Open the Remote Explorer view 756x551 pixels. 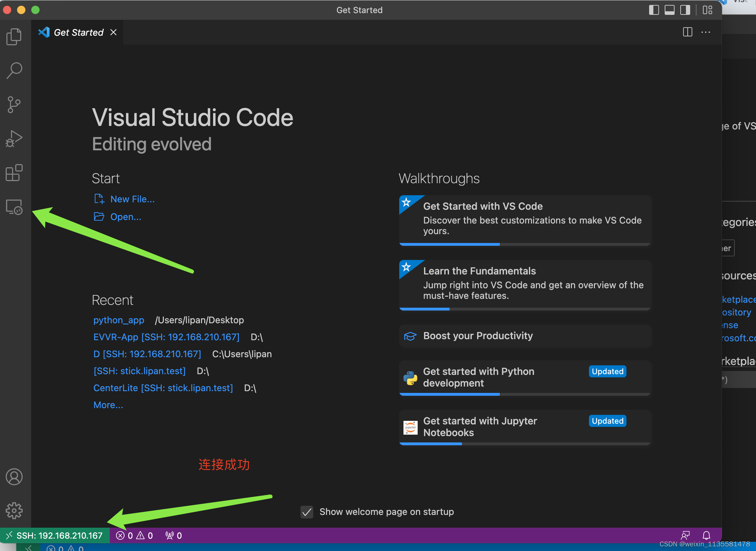(14, 207)
